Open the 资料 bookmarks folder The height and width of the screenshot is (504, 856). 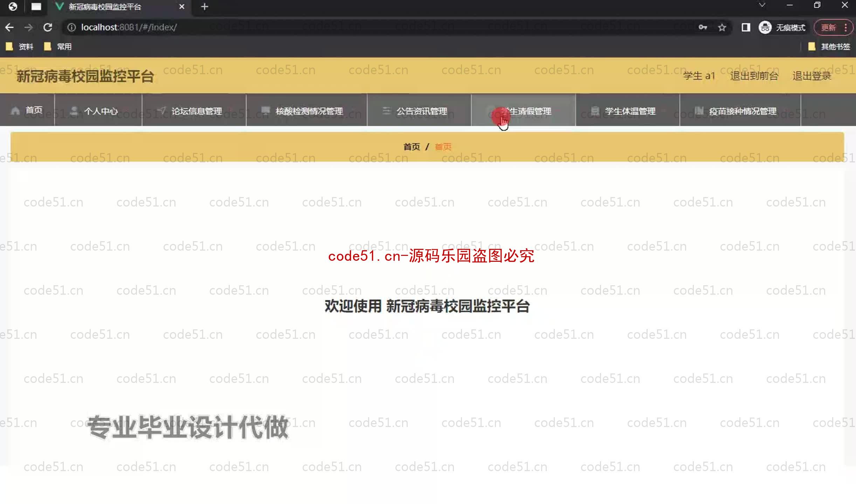pyautogui.click(x=20, y=47)
